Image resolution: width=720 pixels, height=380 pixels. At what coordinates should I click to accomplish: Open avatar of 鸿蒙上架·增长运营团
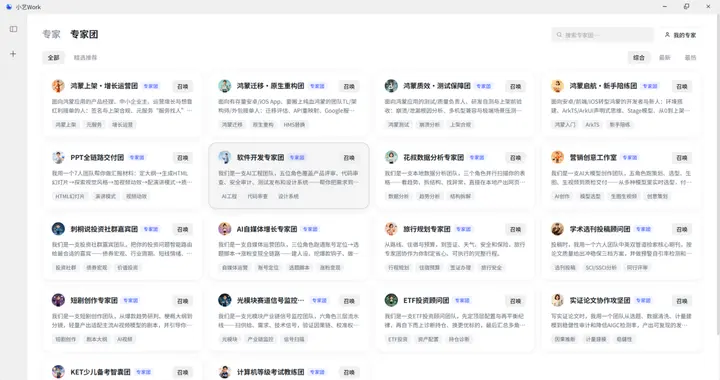[58, 86]
